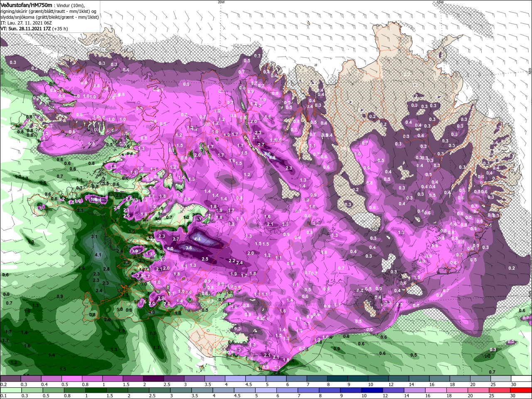Click the '3.6' precipitation value on the map

point(188,248)
